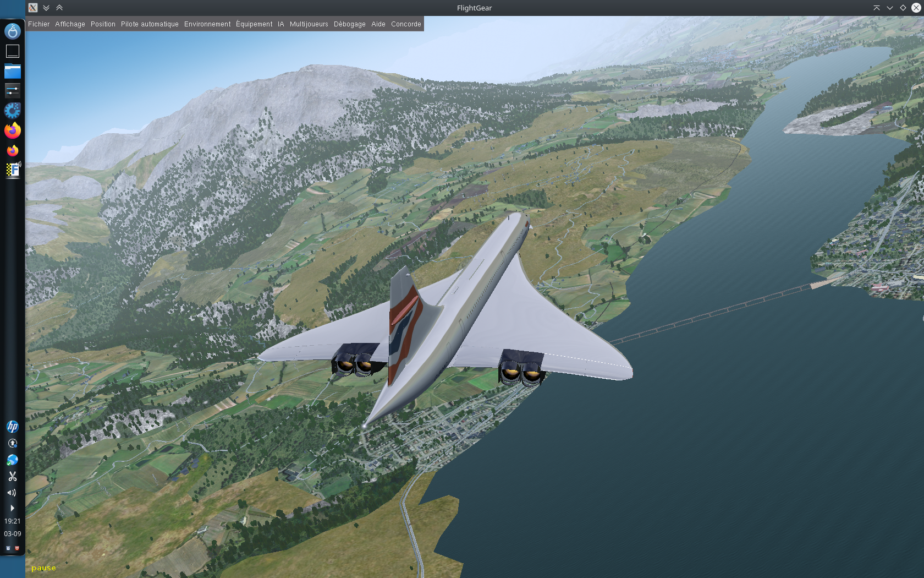Open the Position menu
The height and width of the screenshot is (578, 924).
103,24
